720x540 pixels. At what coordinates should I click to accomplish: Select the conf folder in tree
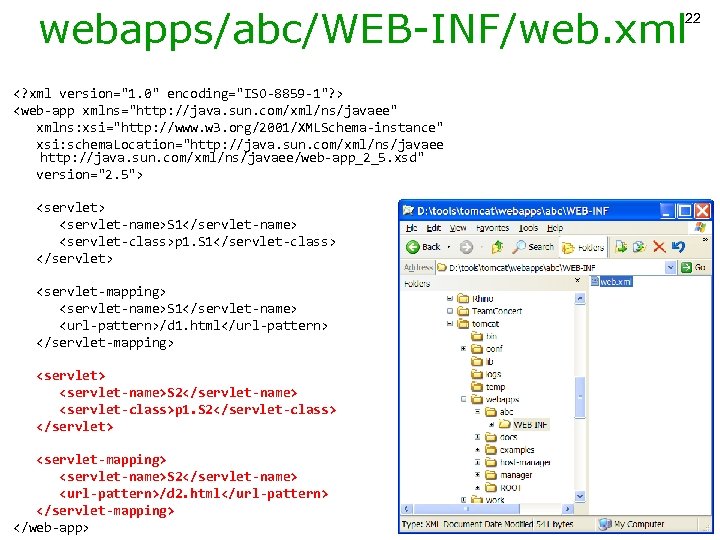pyautogui.click(x=487, y=349)
